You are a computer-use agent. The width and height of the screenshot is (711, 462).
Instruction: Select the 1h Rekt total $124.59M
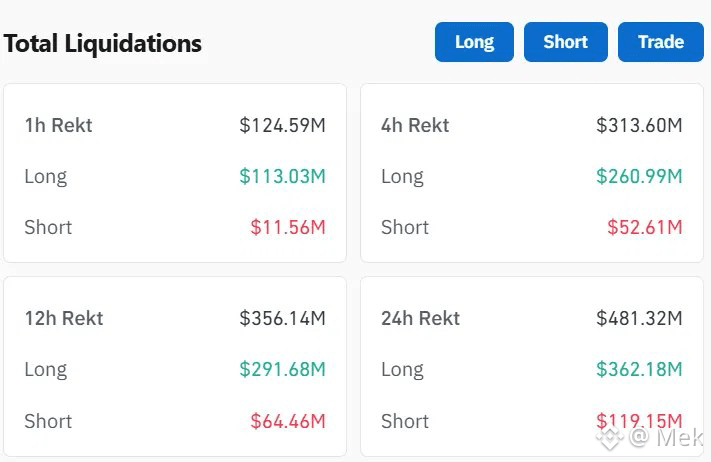282,125
